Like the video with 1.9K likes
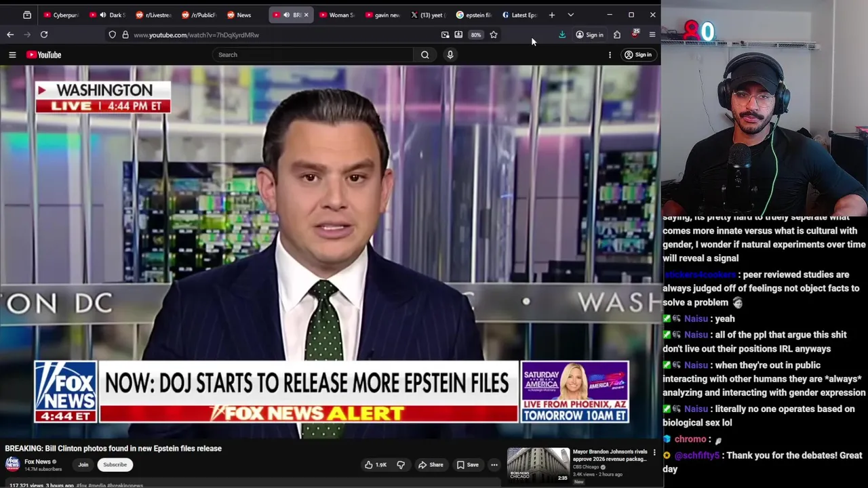 pyautogui.click(x=376, y=465)
